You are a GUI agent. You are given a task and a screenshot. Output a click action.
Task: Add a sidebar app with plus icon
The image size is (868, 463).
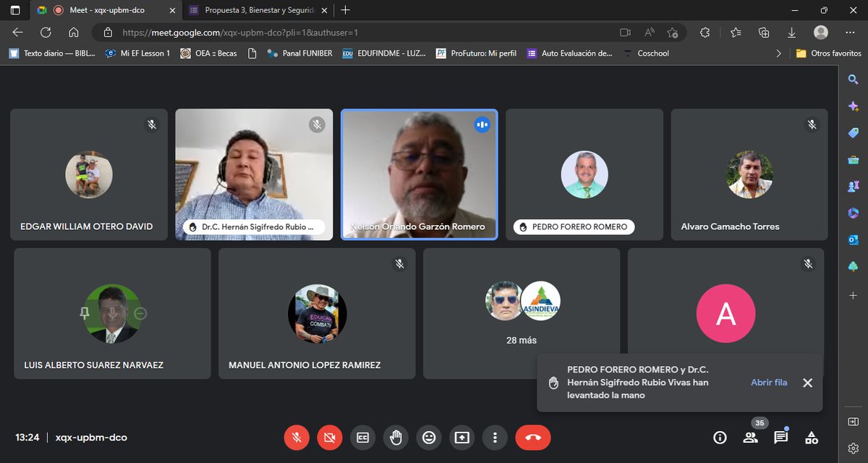click(854, 295)
